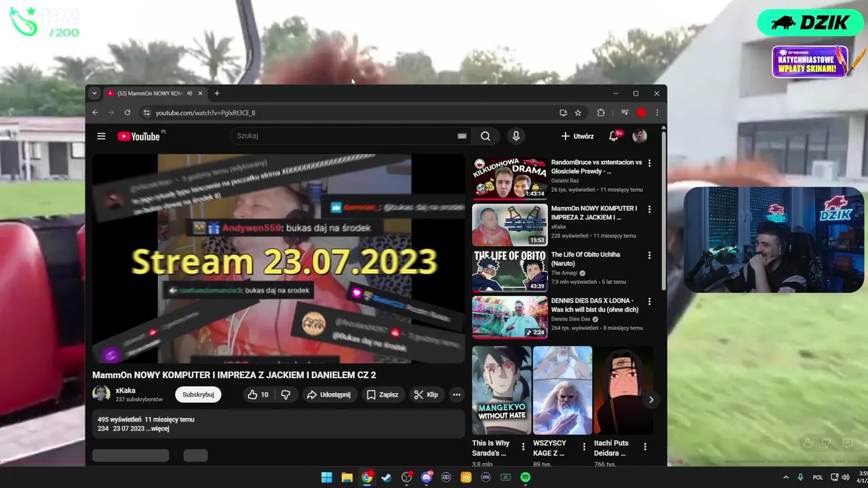Open the Mangekyo Without Hate short
Viewport: 868px width, 488px height.
(x=502, y=390)
